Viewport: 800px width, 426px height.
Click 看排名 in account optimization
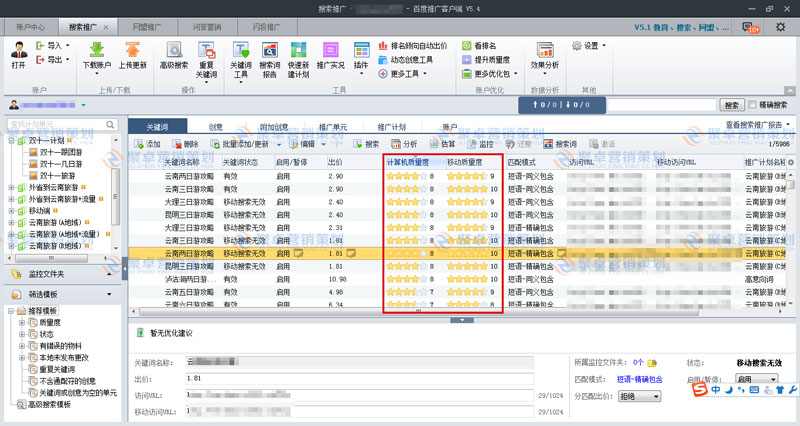[480, 46]
